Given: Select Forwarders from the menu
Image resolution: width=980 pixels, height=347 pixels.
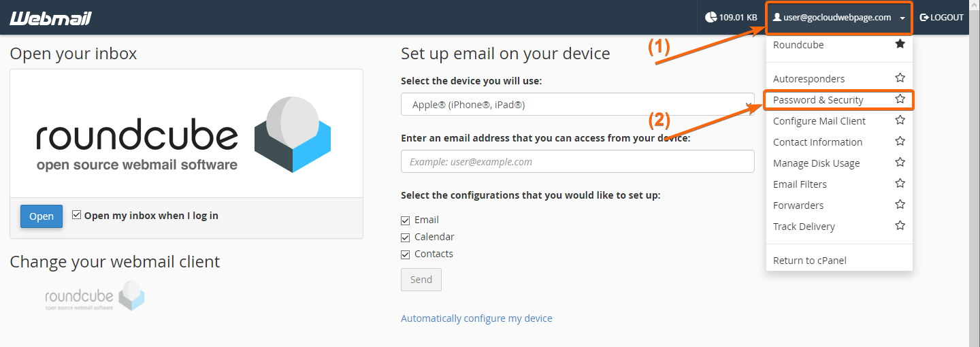Looking at the screenshot, I should click(x=798, y=205).
